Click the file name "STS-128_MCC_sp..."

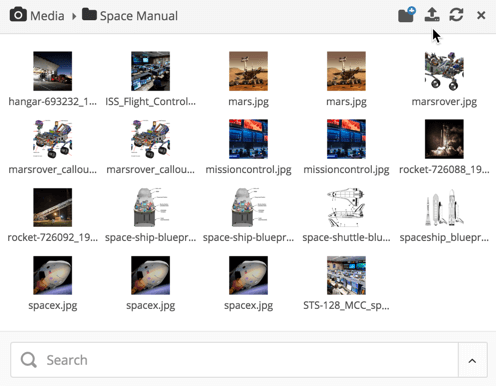[x=346, y=306]
